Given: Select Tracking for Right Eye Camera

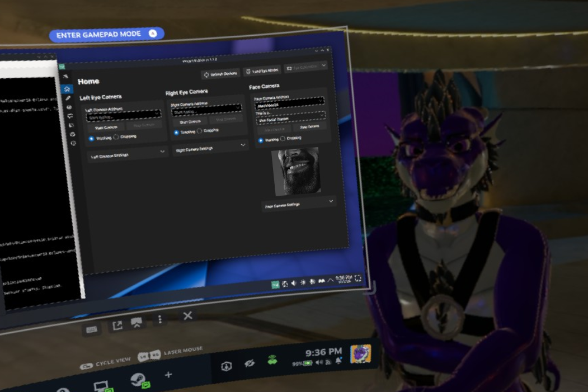Looking at the screenshot, I should pos(176,133).
